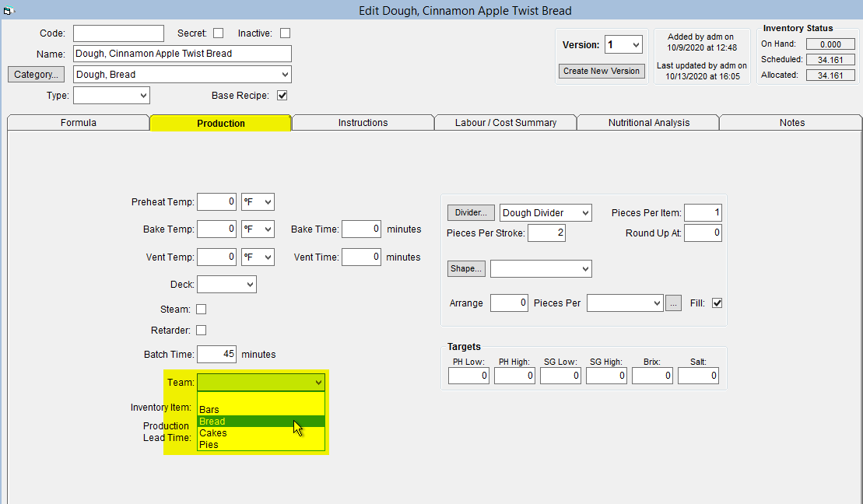The width and height of the screenshot is (863, 504).
Task: Click the Shape... button
Action: click(466, 268)
